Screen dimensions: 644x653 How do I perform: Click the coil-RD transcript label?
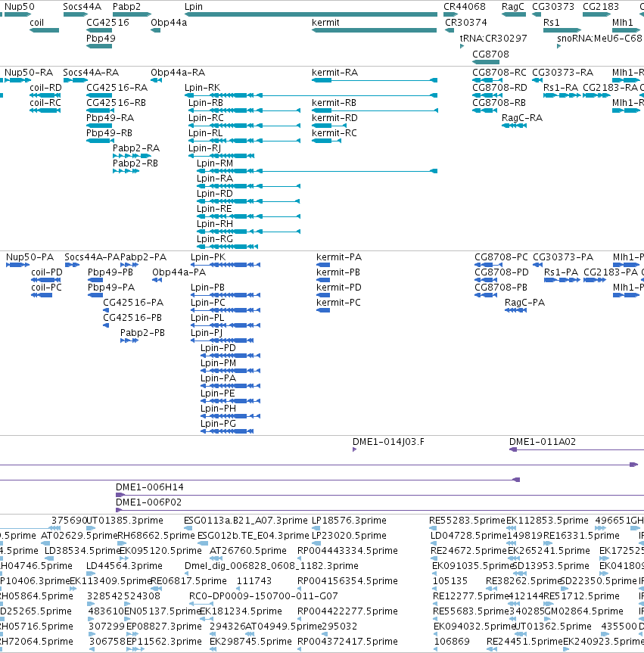[x=46, y=88]
